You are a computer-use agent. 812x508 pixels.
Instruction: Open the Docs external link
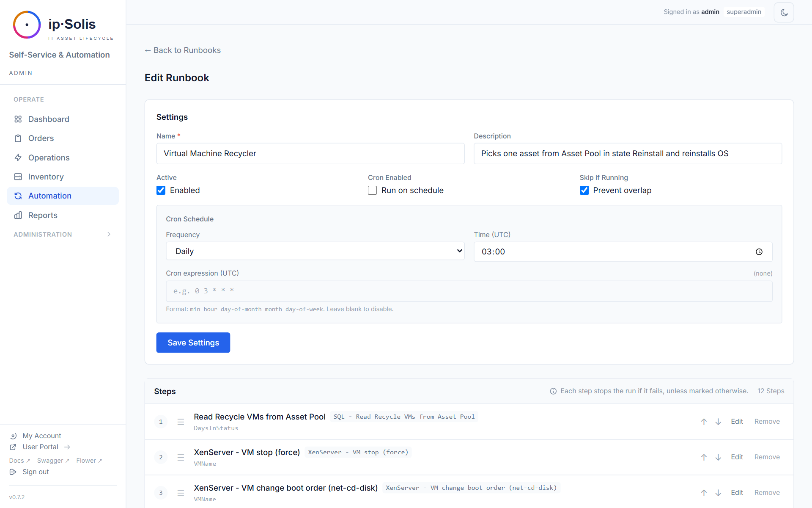[19, 461]
